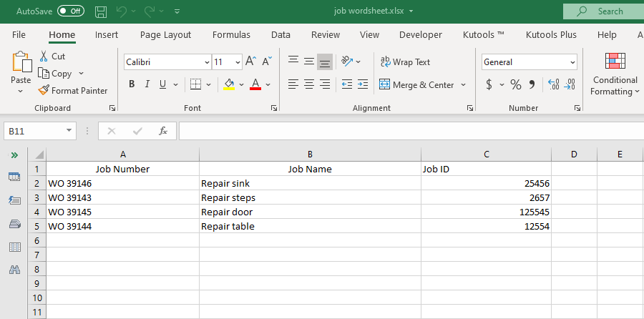Toggle Italic formatting

point(147,84)
